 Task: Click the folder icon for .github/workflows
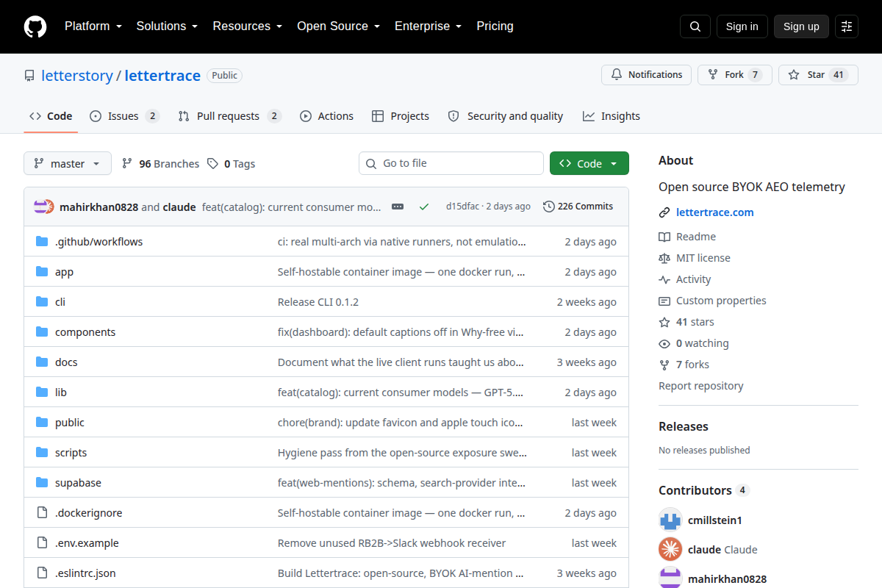tap(42, 242)
